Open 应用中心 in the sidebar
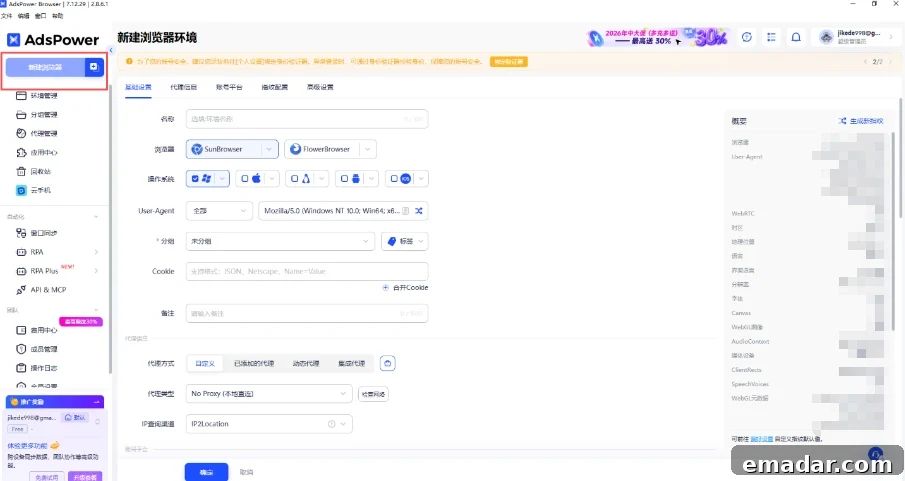This screenshot has width=905, height=481. point(43,152)
